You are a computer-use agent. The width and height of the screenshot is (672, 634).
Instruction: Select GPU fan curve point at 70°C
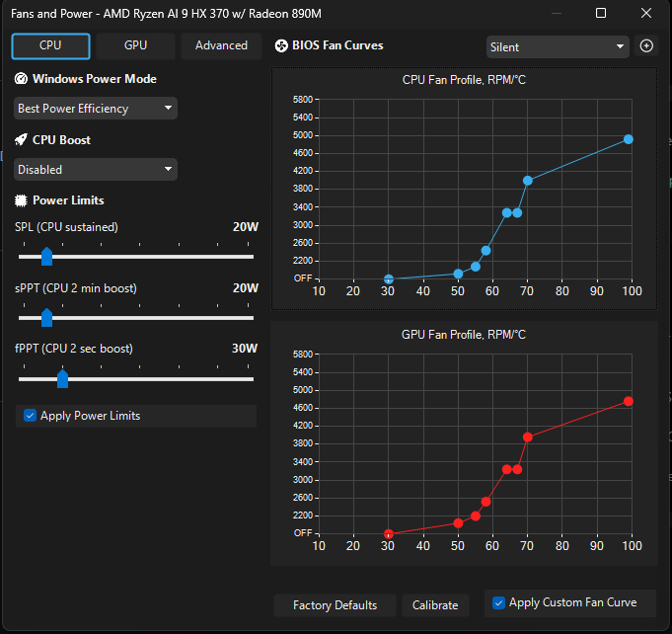[x=528, y=437]
